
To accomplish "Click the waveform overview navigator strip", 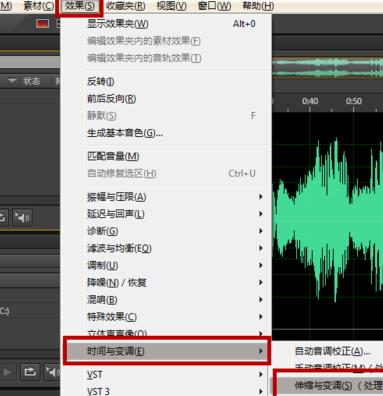I will 328,68.
